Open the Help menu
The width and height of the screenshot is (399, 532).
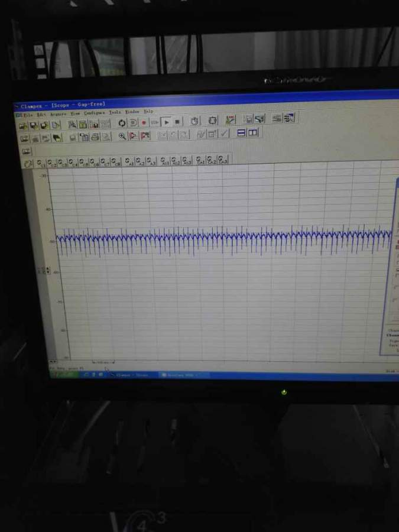[x=148, y=111]
